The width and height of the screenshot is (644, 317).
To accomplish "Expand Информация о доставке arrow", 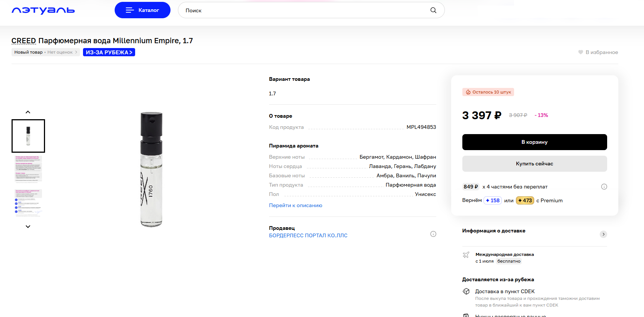I will click(x=603, y=234).
